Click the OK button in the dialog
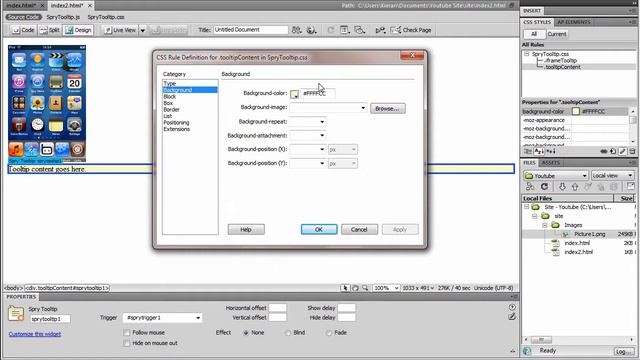Image resolution: width=640 pixels, height=360 pixels. [319, 229]
